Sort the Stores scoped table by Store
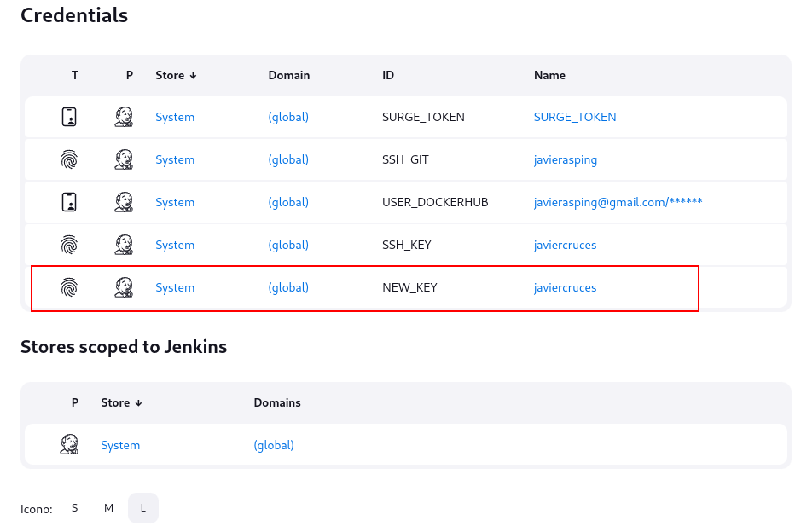 121,402
